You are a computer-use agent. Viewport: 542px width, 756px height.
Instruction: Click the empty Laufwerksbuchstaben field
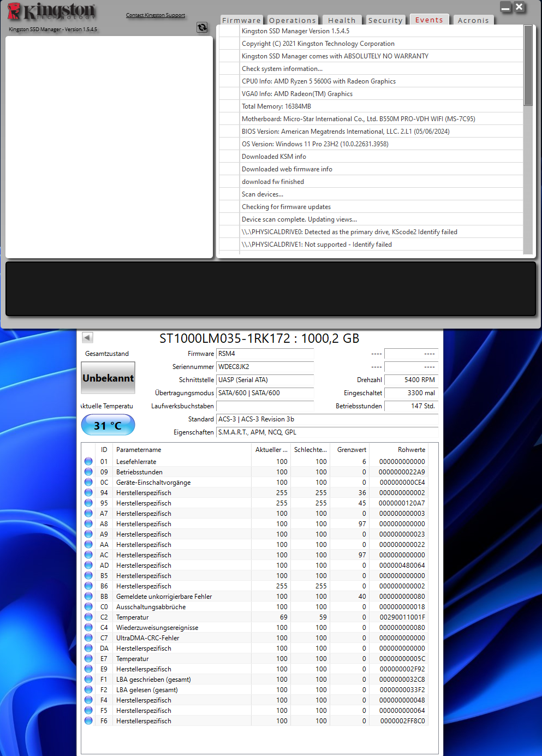tap(265, 406)
